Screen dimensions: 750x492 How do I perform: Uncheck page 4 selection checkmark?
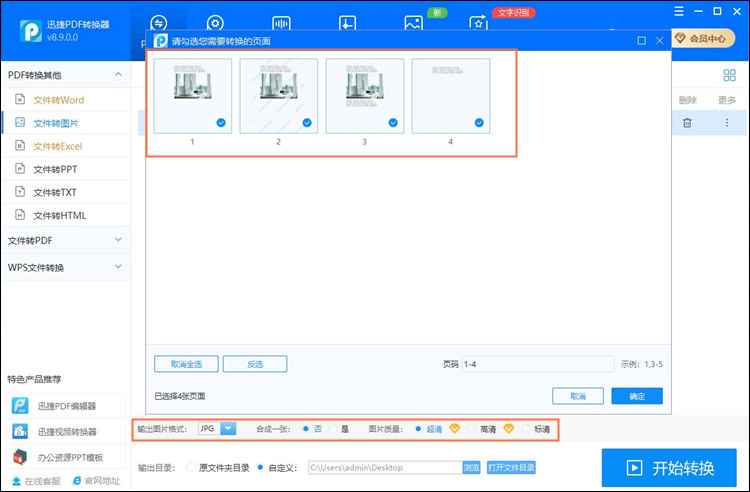coord(479,123)
